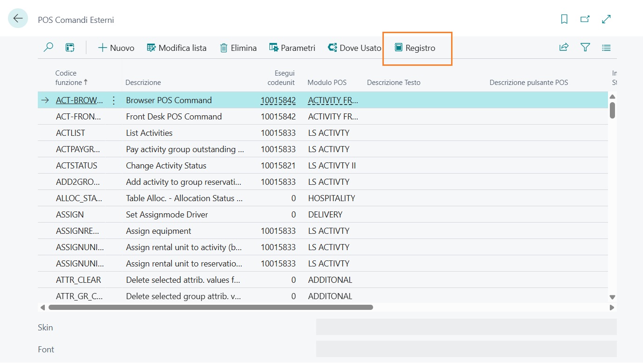
Task: Select the ACT-FRON... row code
Action: click(x=78, y=117)
